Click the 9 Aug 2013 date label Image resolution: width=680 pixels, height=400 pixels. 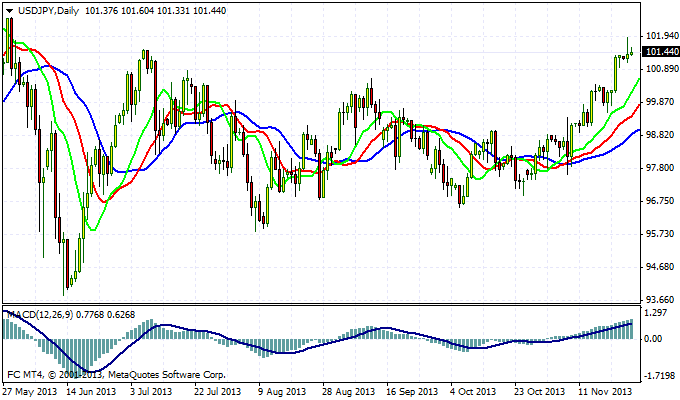[282, 391]
